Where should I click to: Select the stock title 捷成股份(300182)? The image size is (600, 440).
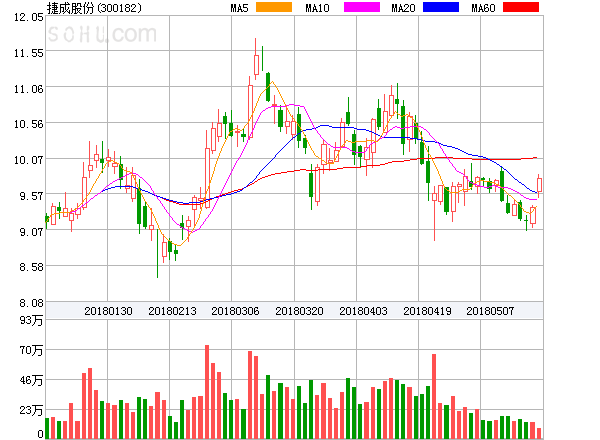pos(94,8)
